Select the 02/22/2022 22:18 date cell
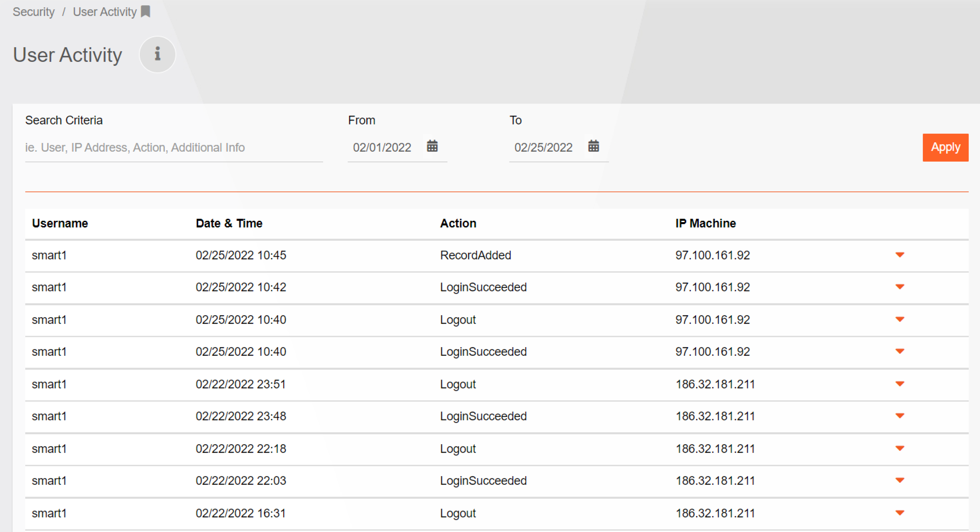980x532 pixels. [x=241, y=449]
